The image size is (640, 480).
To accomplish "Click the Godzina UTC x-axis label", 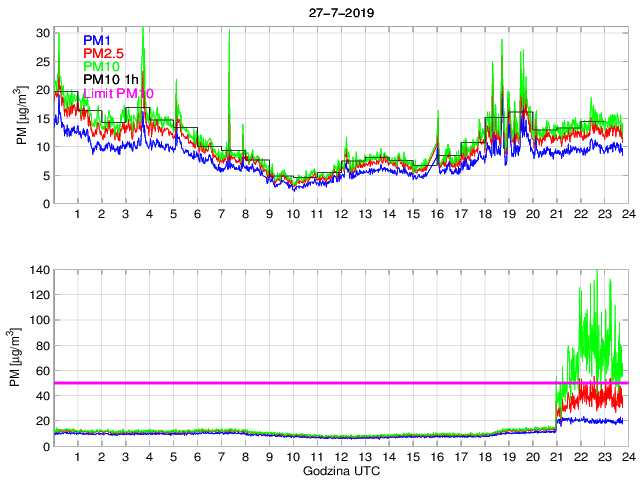I will (x=340, y=470).
